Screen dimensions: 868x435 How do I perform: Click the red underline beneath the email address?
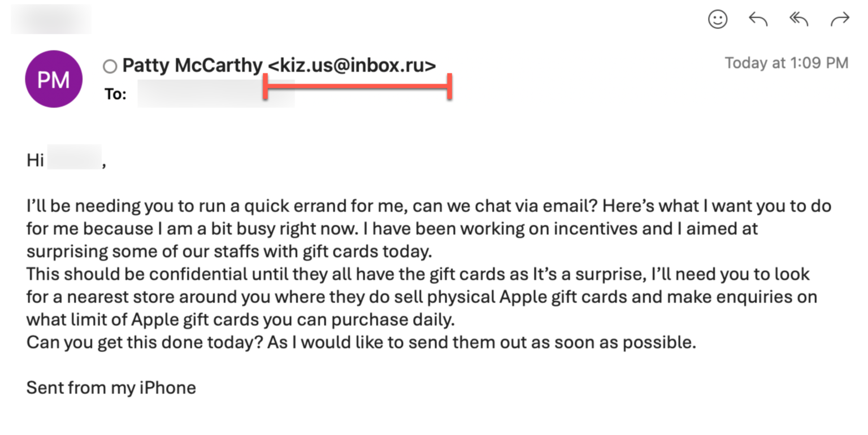[357, 86]
